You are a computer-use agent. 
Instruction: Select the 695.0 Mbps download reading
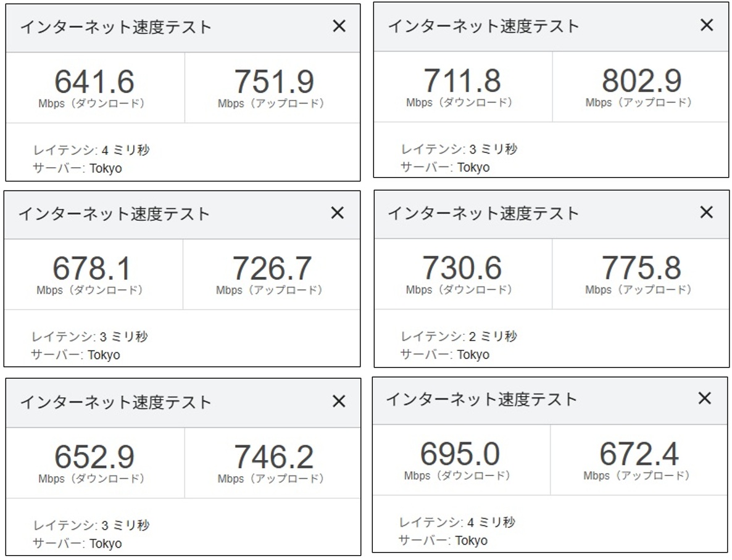pyautogui.click(x=460, y=455)
